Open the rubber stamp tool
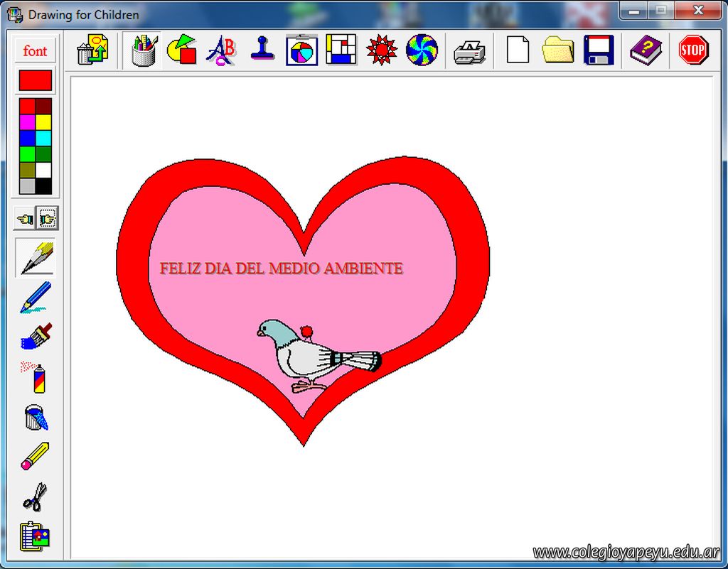This screenshot has height=569, width=728. point(262,50)
